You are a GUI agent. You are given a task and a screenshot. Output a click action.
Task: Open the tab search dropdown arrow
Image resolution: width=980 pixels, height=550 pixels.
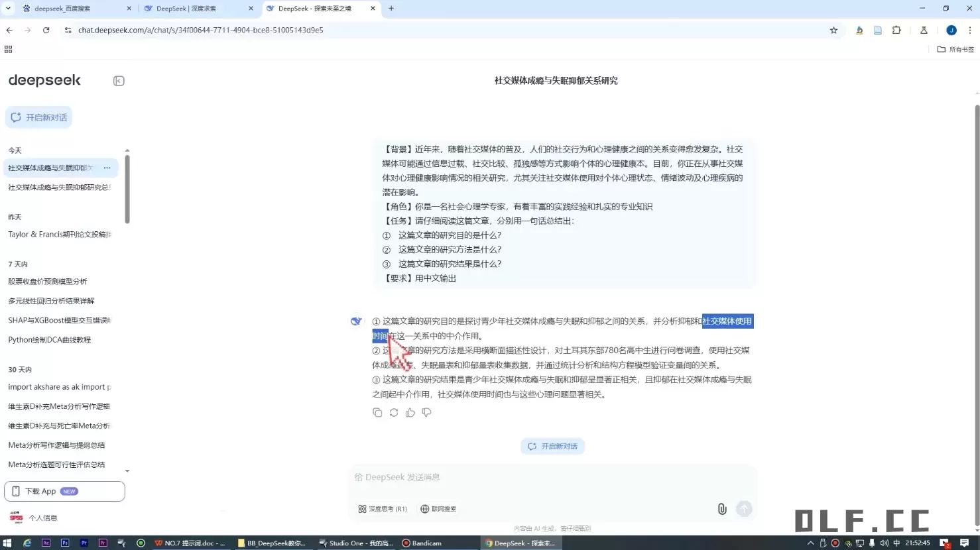coord(8,9)
